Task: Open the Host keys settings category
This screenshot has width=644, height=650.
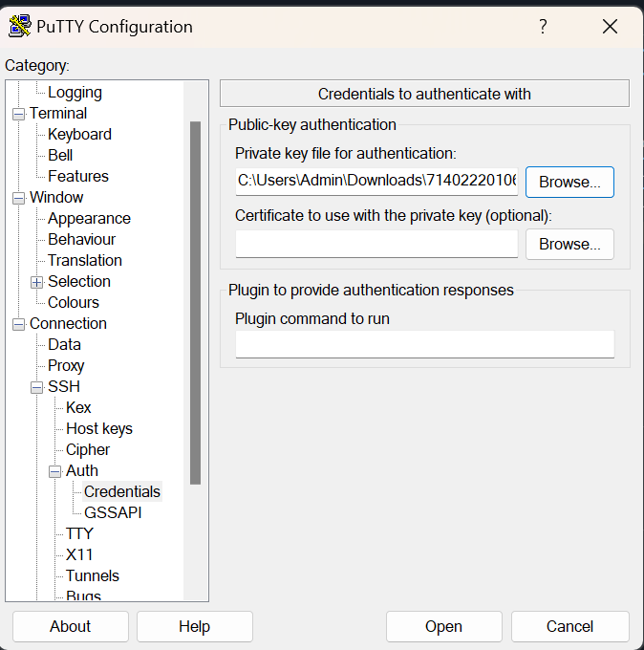Action: coord(99,428)
